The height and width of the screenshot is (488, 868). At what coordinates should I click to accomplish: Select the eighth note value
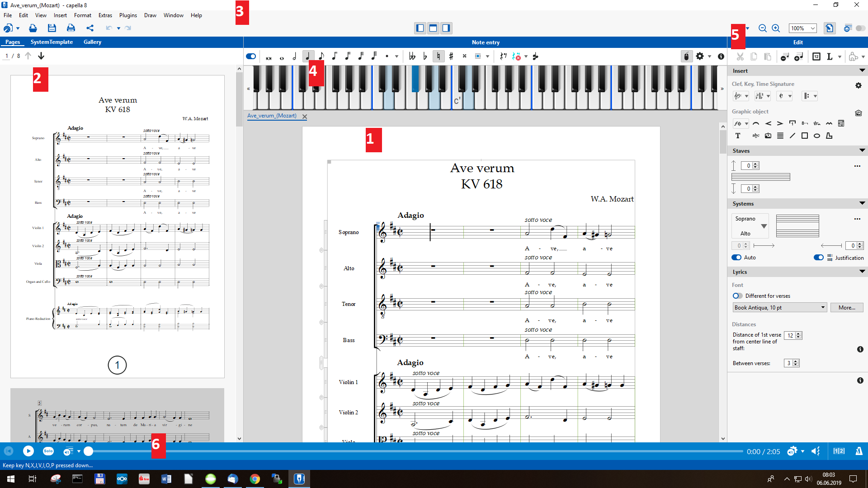321,56
